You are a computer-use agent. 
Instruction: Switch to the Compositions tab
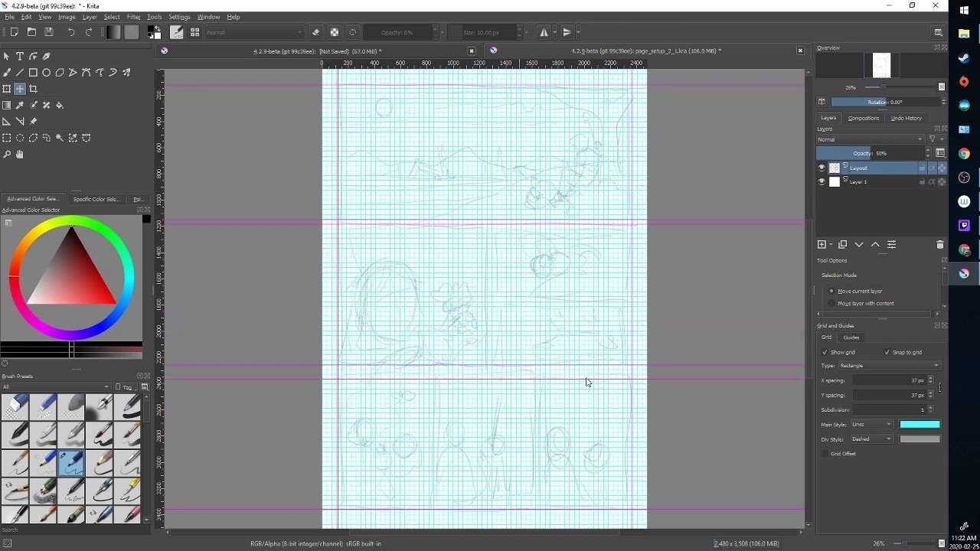pos(863,119)
